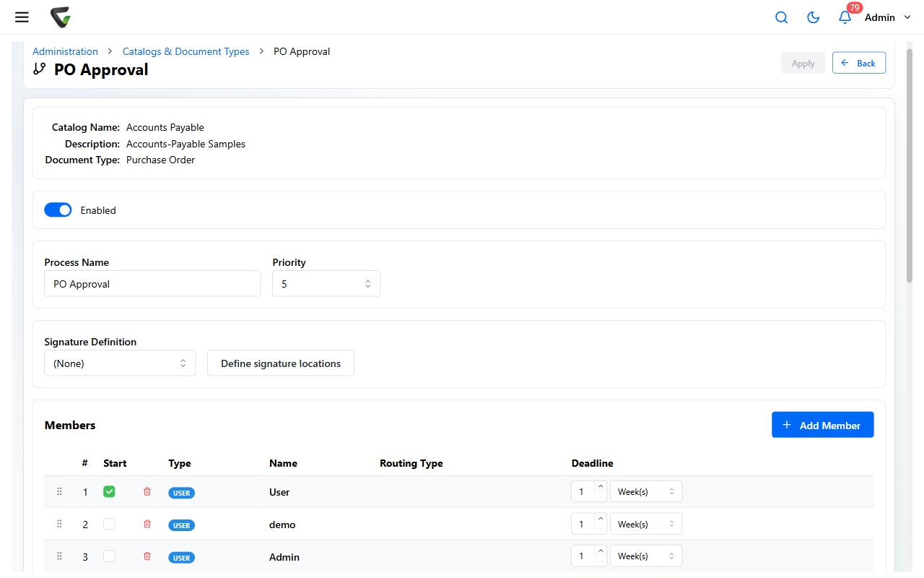Toggle the Enabled switch
The width and height of the screenshot is (924, 578).
coord(58,210)
